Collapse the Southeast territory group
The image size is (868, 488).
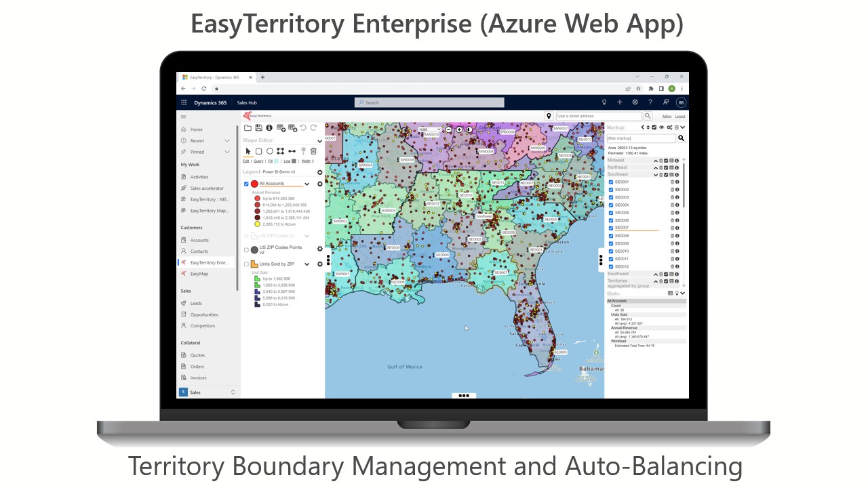[656, 175]
